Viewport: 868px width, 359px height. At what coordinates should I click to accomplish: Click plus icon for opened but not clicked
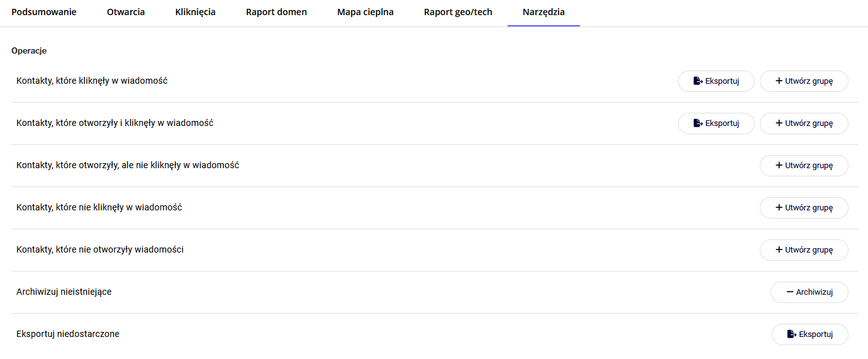779,166
